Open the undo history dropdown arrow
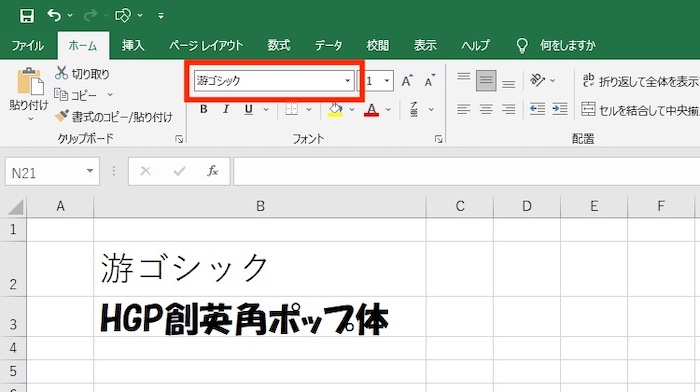 pos(70,16)
